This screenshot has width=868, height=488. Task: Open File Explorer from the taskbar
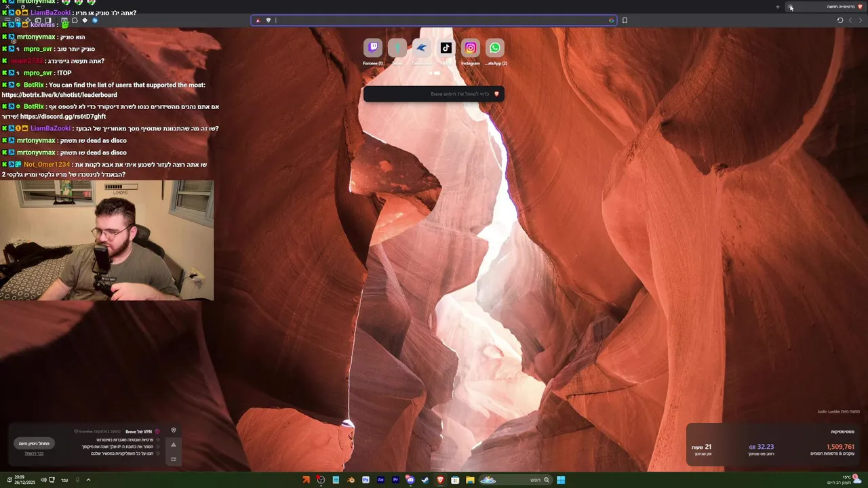(470, 480)
